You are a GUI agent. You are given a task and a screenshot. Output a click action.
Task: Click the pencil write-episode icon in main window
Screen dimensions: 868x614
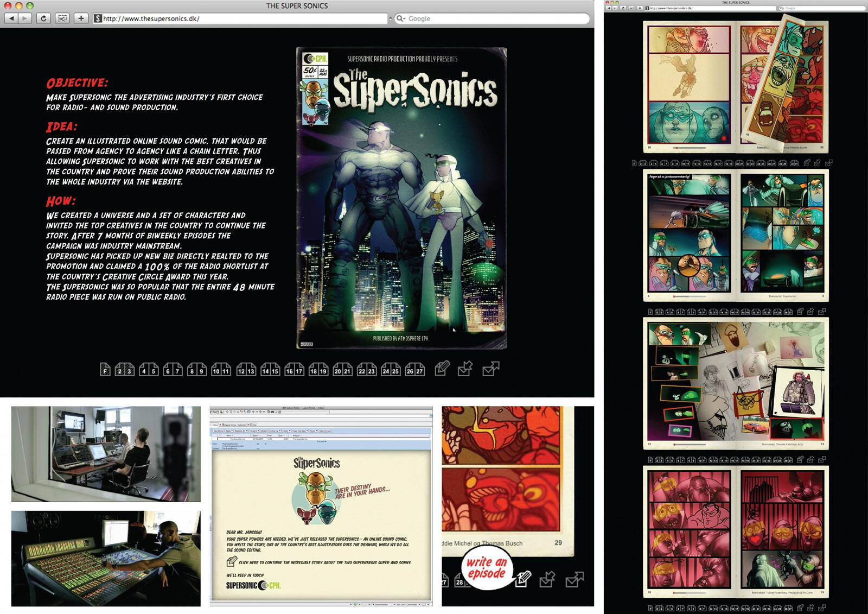tap(442, 368)
